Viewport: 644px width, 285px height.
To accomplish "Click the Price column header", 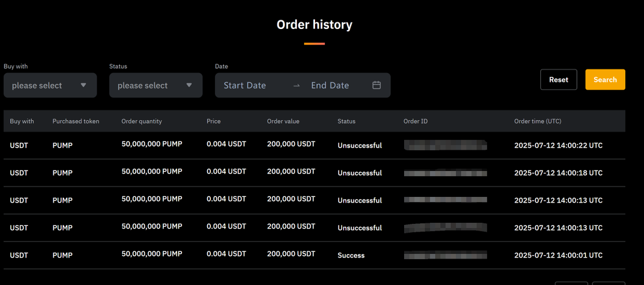I will [x=214, y=121].
